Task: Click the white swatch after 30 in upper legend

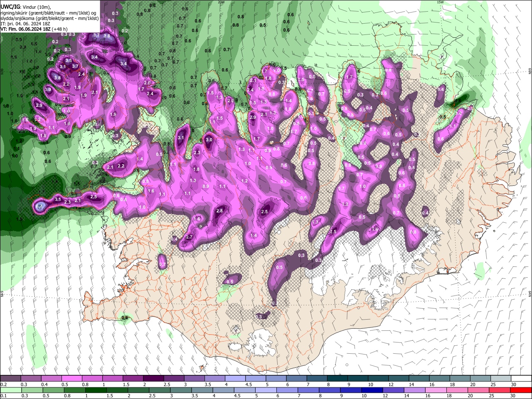Action: click(x=521, y=379)
